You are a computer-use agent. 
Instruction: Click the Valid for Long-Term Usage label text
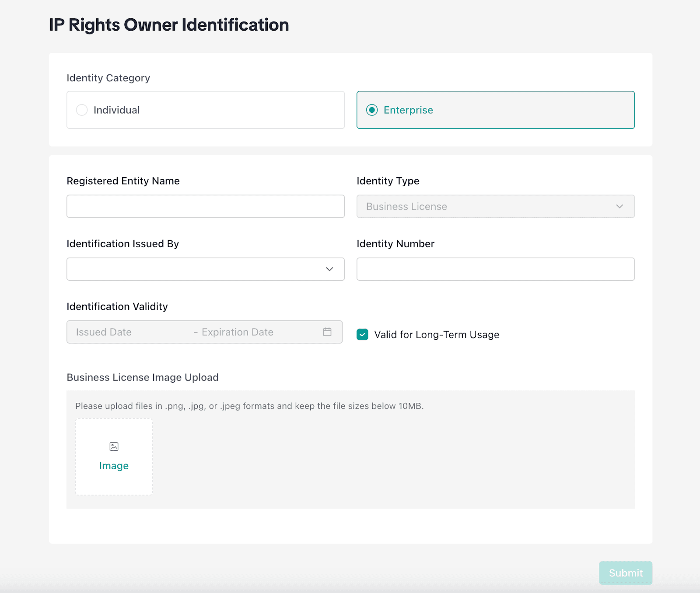(x=437, y=335)
